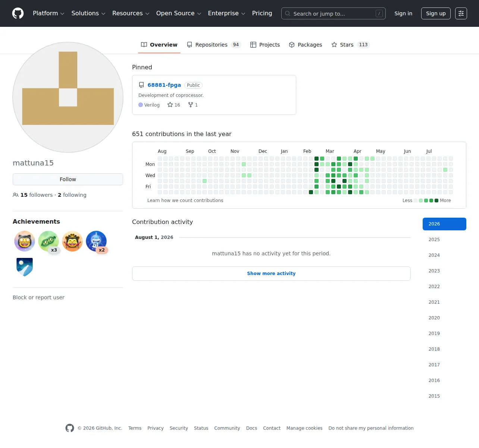This screenshot has height=448, width=479.
Task: Expand the Open Source menu
Action: [179, 13]
